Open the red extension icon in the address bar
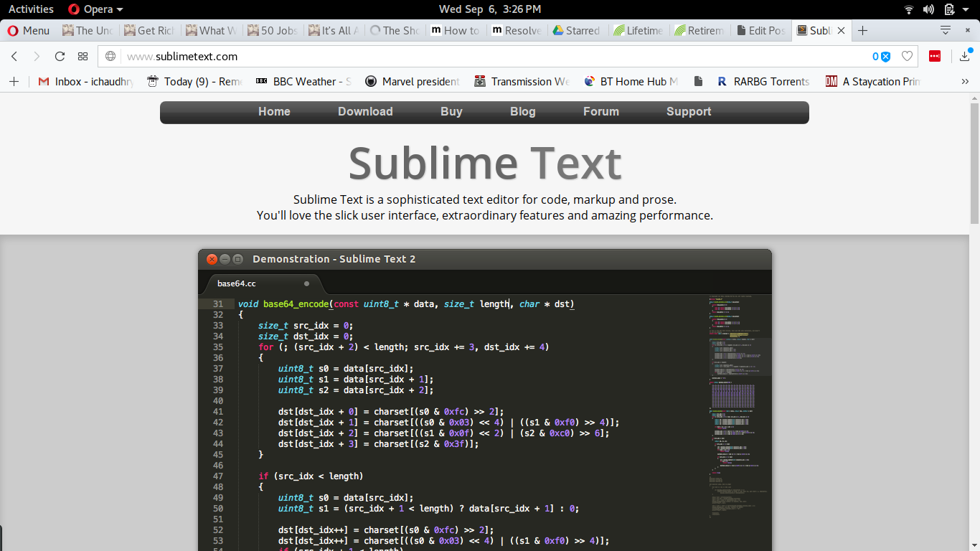 click(x=934, y=56)
